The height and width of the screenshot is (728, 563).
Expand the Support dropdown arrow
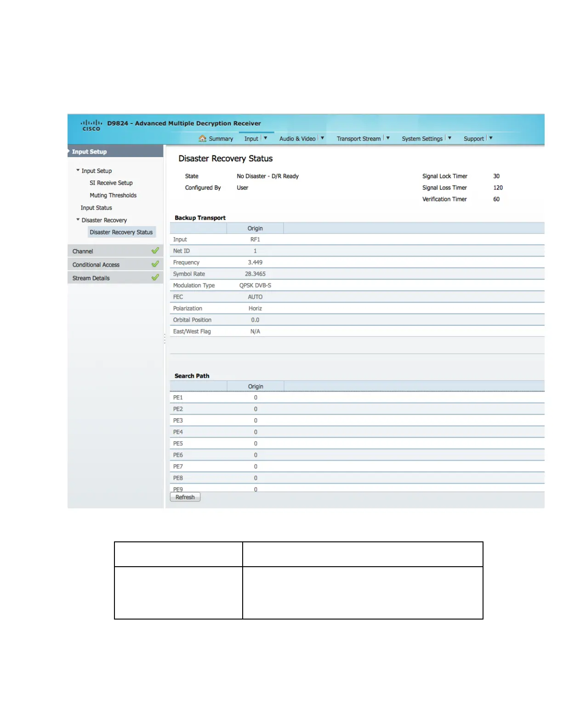[491, 138]
